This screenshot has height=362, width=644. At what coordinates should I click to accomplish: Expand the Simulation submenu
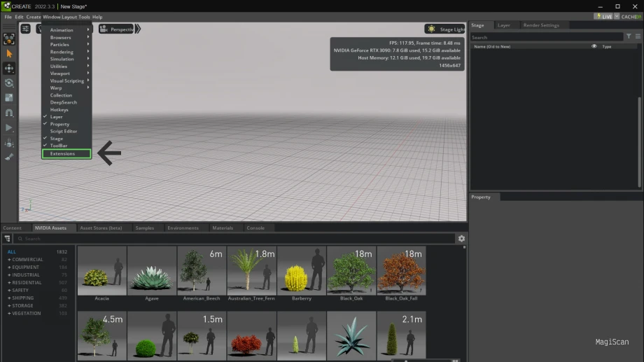(66, 59)
